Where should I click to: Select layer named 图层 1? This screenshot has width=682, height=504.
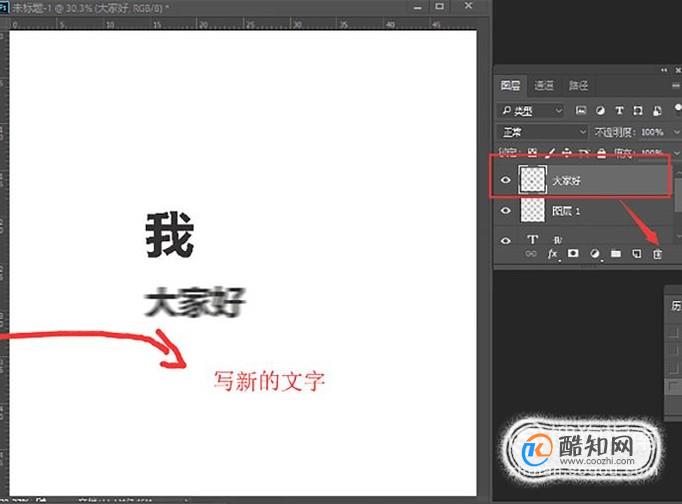[566, 211]
